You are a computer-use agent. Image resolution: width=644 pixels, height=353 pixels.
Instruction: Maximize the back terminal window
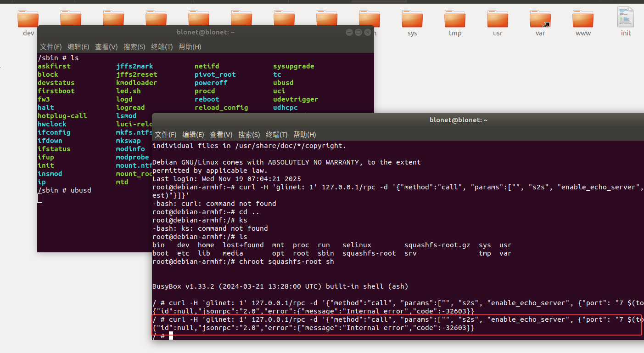pyautogui.click(x=358, y=32)
